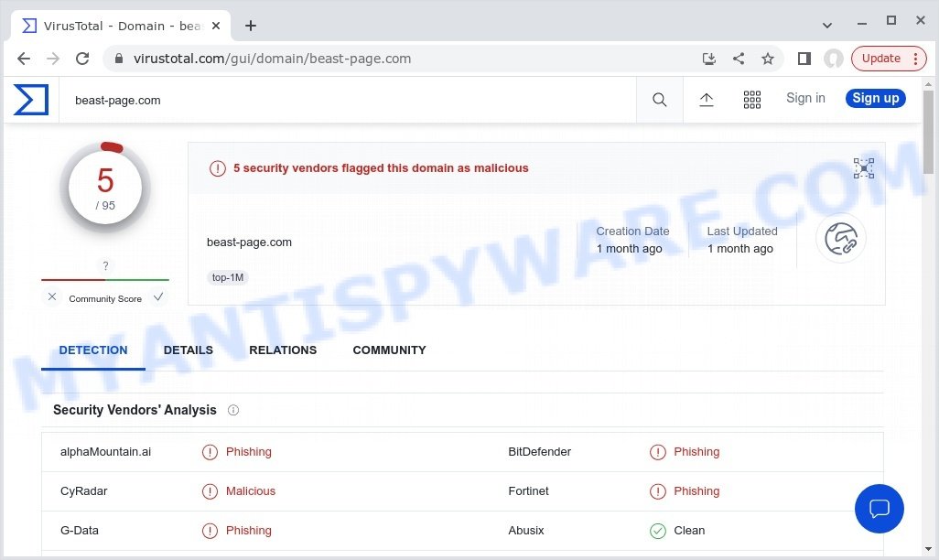The image size is (939, 560).
Task: Click the globe link icon beside Last Updated
Action: [841, 239]
